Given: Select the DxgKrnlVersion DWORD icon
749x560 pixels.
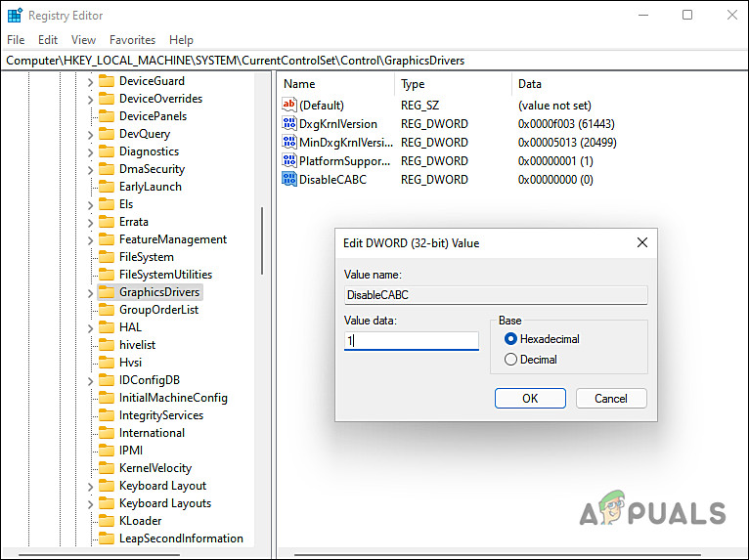Looking at the screenshot, I should tap(289, 123).
